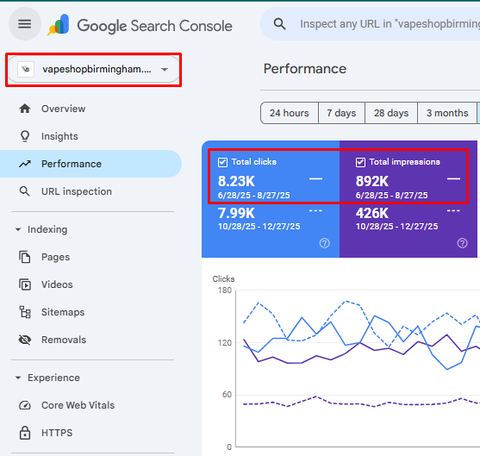
Task: Click the help icon on Total clicks card
Action: click(x=324, y=243)
